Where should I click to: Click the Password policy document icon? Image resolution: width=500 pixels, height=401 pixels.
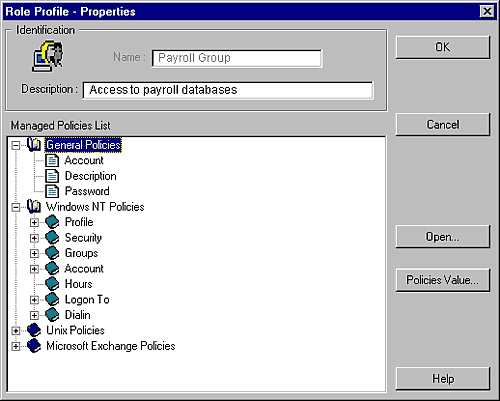click(52, 191)
